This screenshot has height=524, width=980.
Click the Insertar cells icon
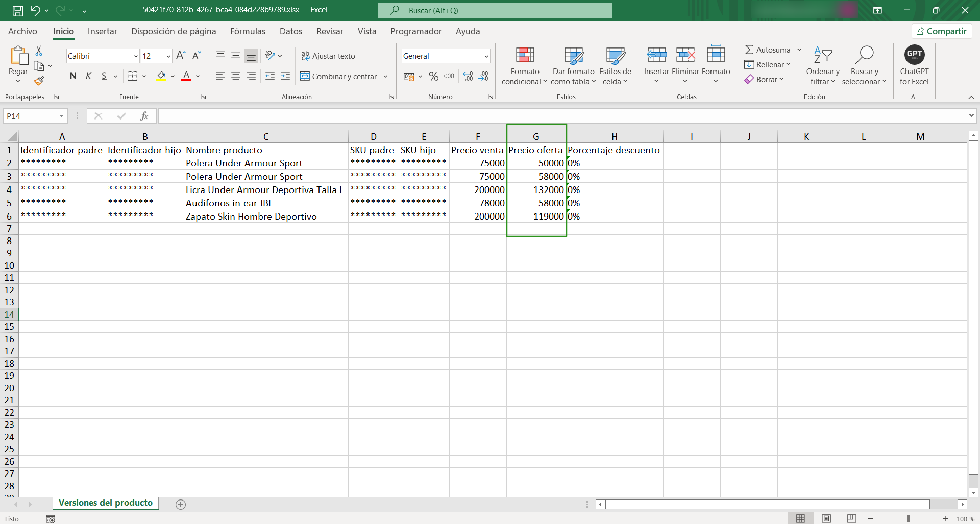coord(656,54)
